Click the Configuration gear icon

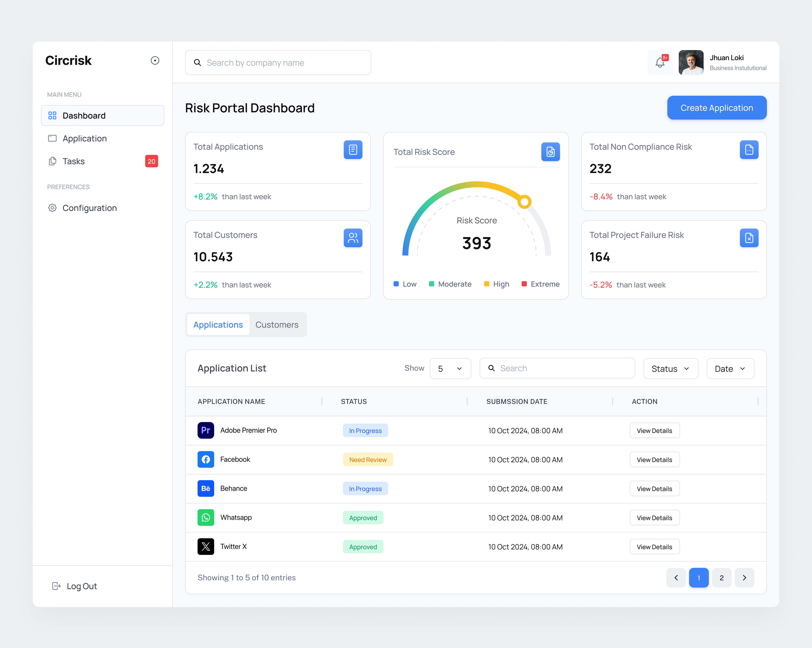53,208
